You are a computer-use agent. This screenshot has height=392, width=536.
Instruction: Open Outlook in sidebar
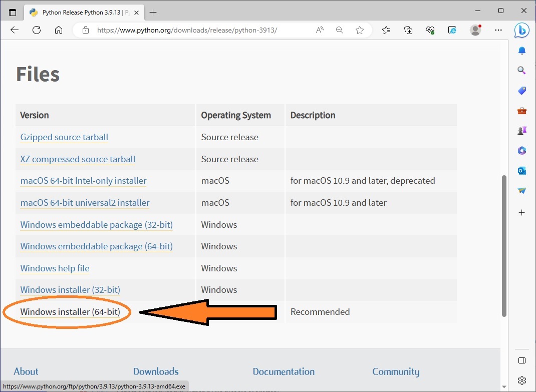point(521,171)
